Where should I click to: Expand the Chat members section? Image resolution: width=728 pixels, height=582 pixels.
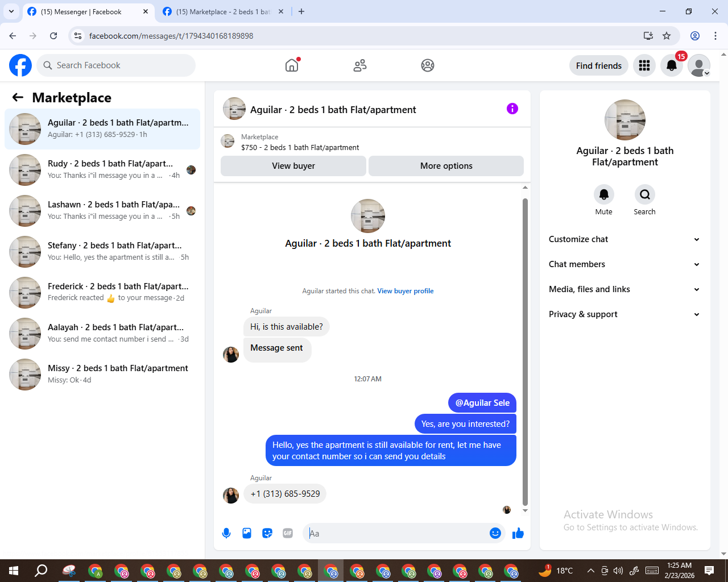tap(624, 264)
